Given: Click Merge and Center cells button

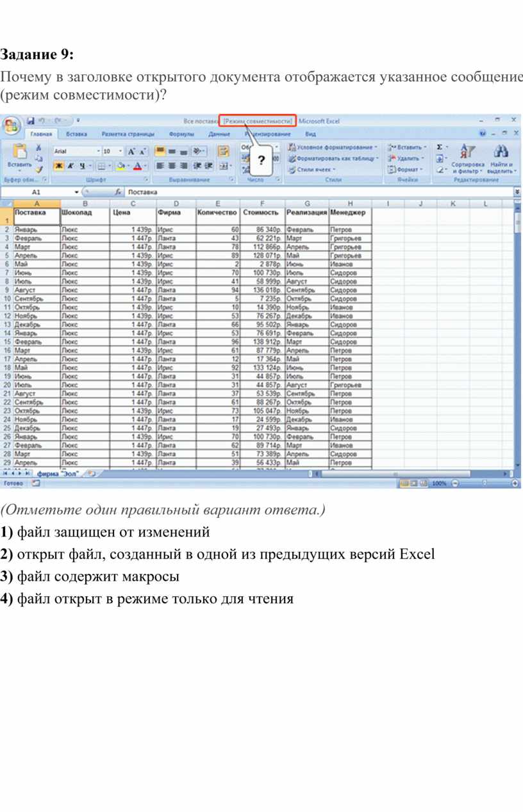Looking at the screenshot, I should coord(222,166).
